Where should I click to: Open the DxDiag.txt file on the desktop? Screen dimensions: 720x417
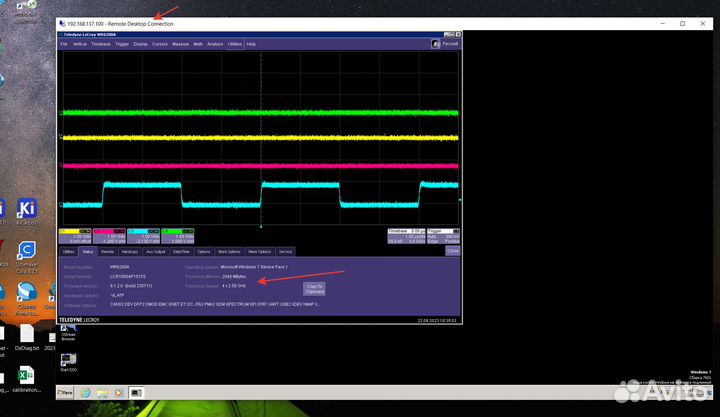click(27, 338)
